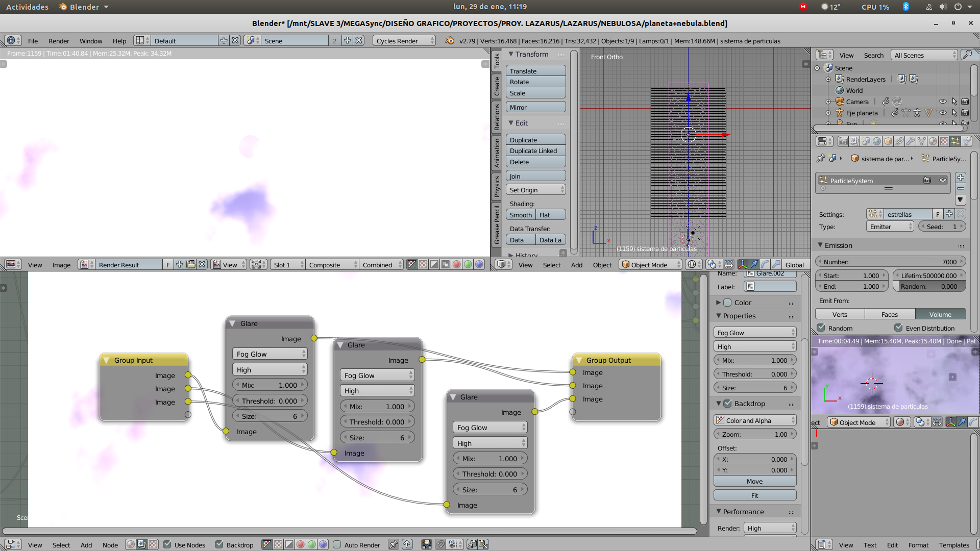Select the World item in outliner
This screenshot has width=980, height=551.
[x=854, y=90]
